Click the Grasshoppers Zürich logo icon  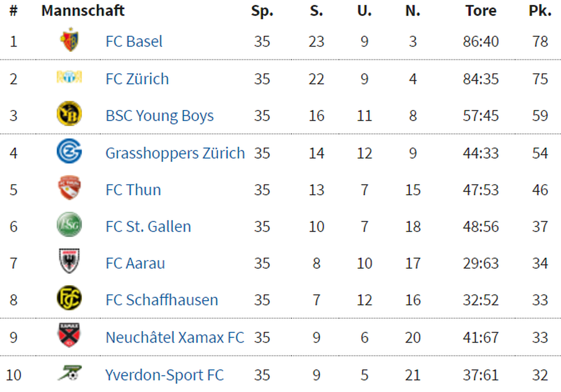pyautogui.click(x=69, y=151)
